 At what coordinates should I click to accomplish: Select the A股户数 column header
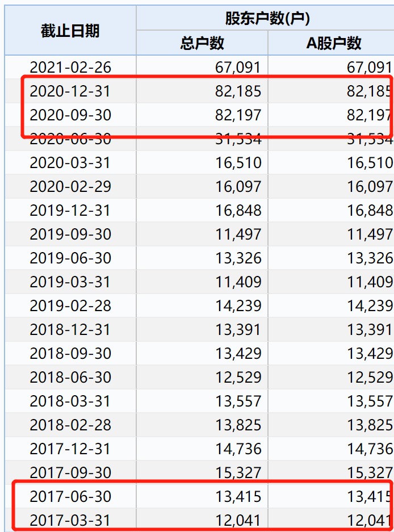tap(334, 43)
